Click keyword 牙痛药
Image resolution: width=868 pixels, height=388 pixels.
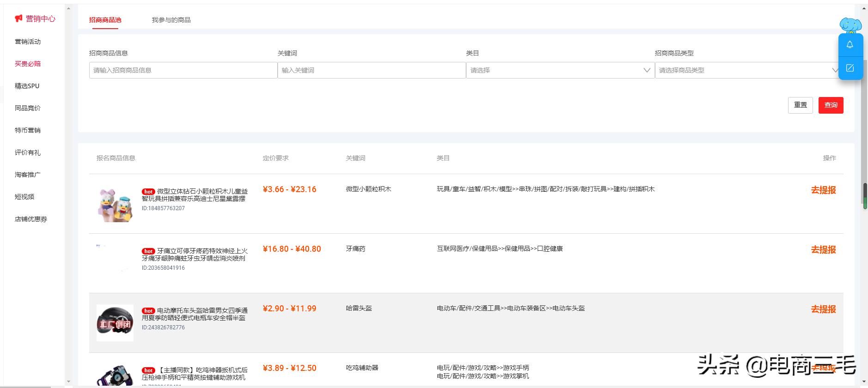pyautogui.click(x=356, y=249)
